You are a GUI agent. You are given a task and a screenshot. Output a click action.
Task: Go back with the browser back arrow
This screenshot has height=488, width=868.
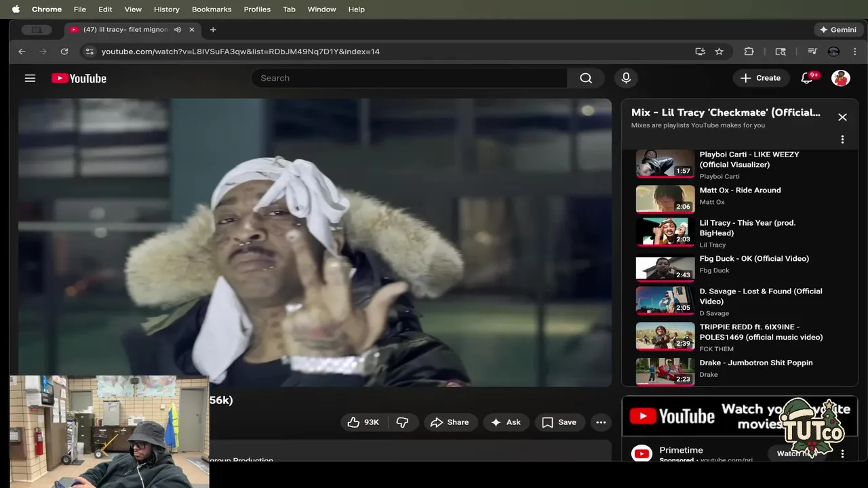click(22, 52)
